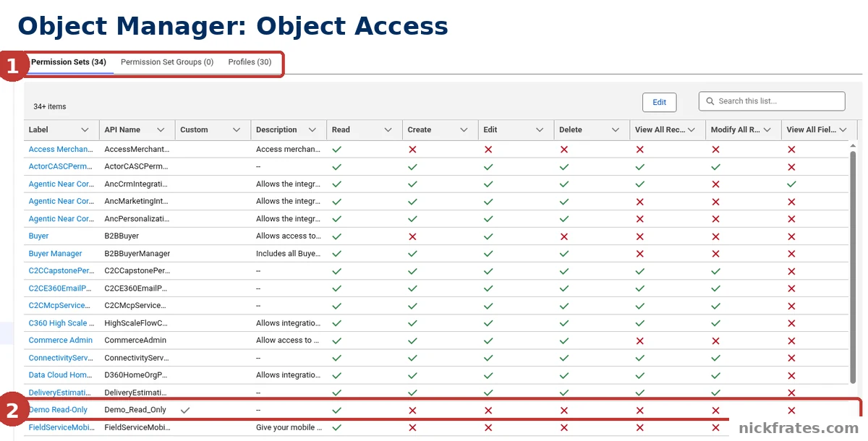Click Create X icon in Demo Read-Only row
The width and height of the screenshot is (868, 441).
[x=412, y=410]
